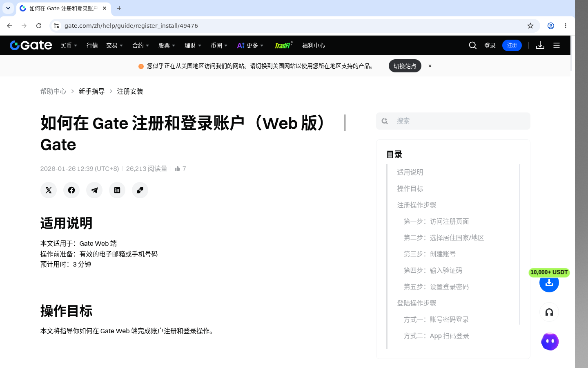This screenshot has width=588, height=368.
Task: Share article on X (Twitter)
Action: pos(49,190)
